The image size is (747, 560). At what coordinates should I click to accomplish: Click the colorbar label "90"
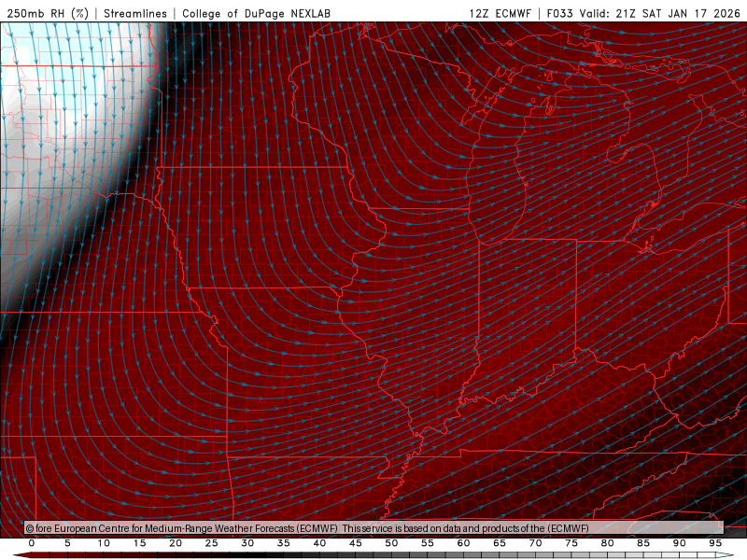[x=679, y=543]
